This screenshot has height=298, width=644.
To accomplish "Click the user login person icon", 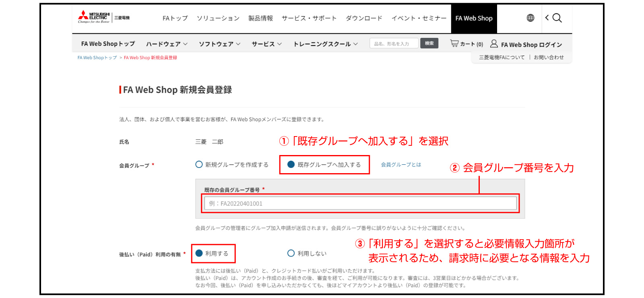I will (x=494, y=43).
